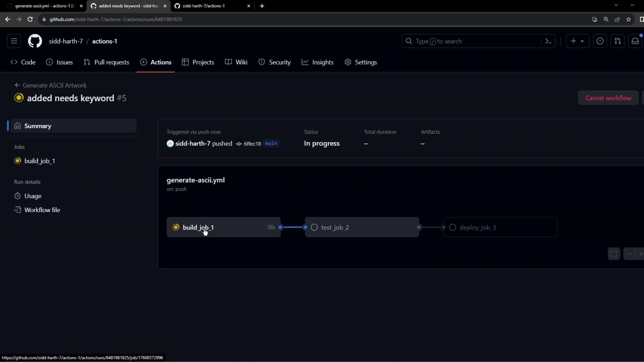The image size is (644, 362).
Task: Open commit 6ffec18 link
Action: (x=252, y=144)
